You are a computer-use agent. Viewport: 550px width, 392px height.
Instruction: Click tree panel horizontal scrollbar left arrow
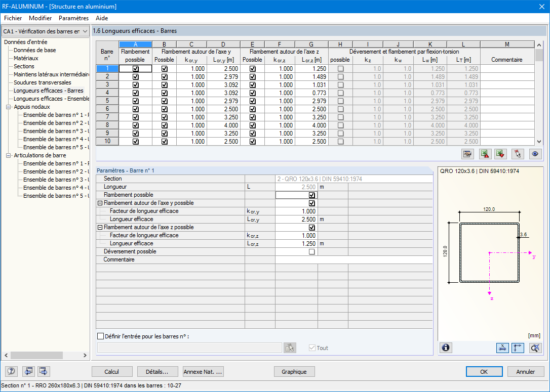[x=6, y=355]
